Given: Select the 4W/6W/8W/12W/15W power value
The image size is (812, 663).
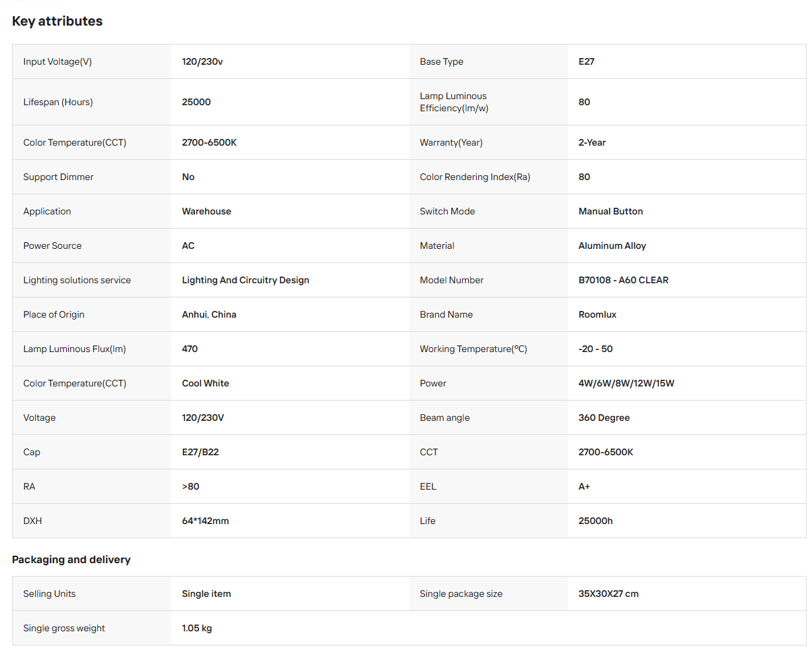Looking at the screenshot, I should (627, 383).
